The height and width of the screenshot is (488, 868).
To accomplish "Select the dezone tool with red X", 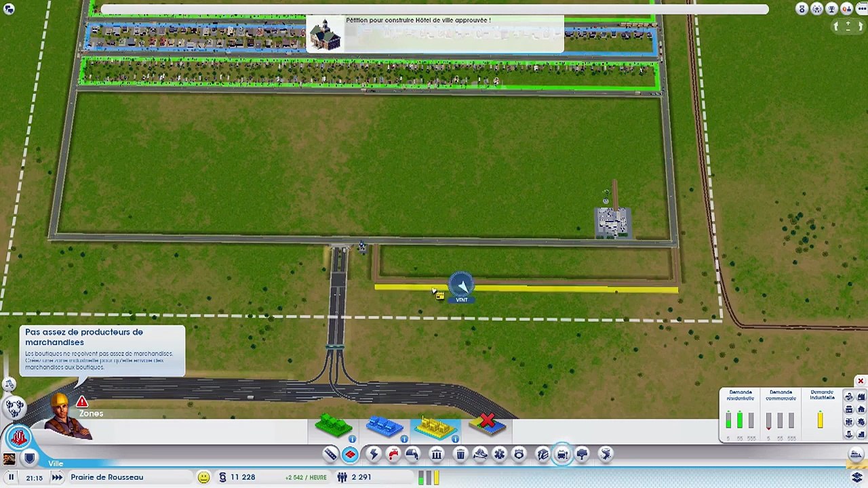I will (x=487, y=424).
